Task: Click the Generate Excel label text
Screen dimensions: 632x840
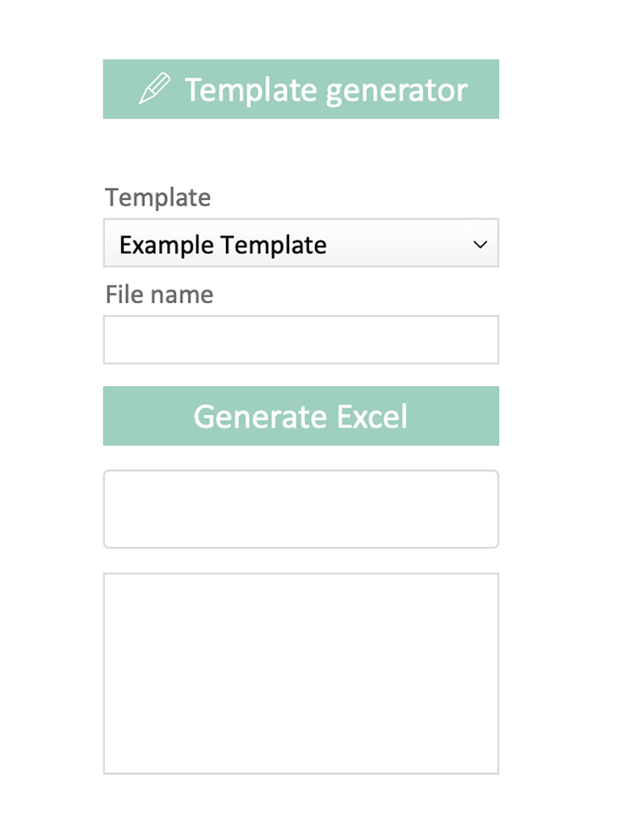Action: [301, 416]
